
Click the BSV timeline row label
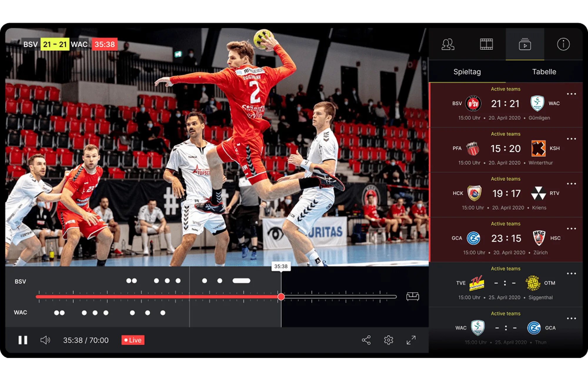(20, 282)
